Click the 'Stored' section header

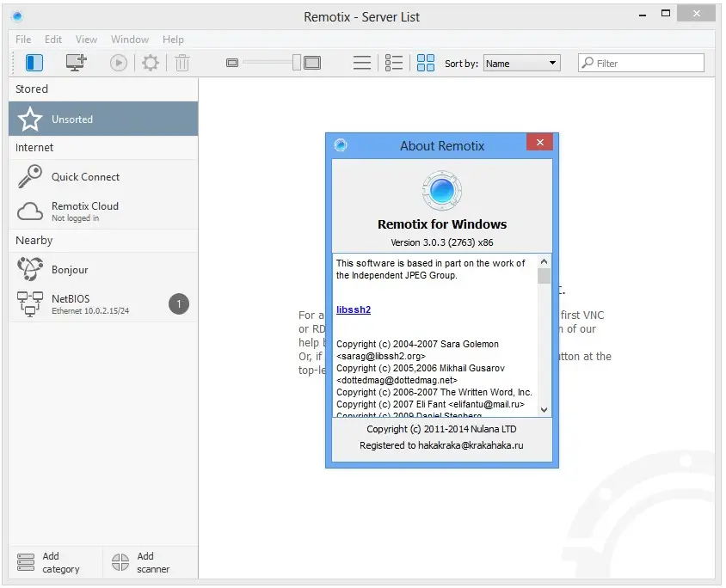pos(32,89)
